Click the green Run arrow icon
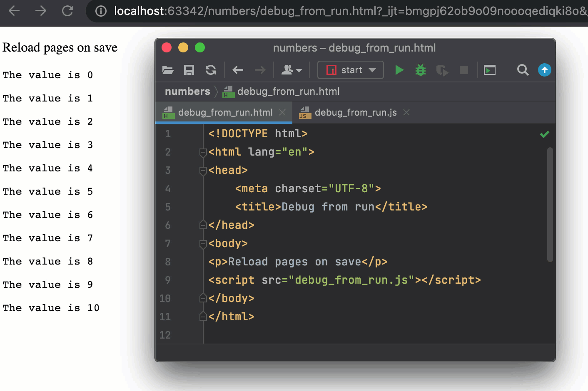The height and width of the screenshot is (391, 588). click(399, 70)
